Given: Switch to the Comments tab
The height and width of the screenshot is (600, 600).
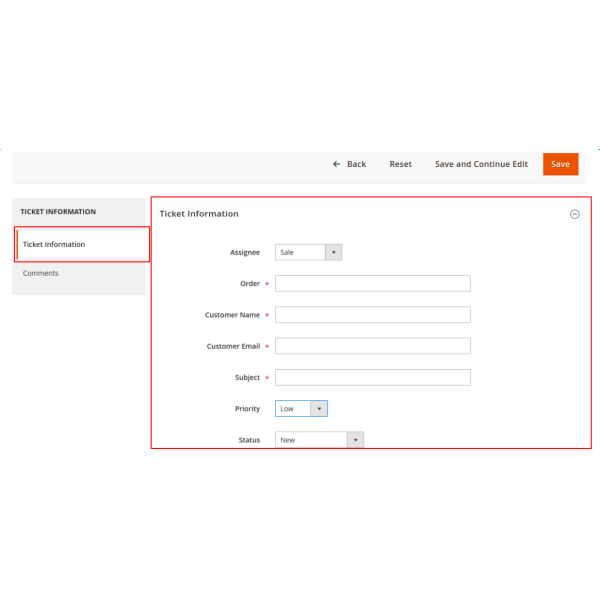Looking at the screenshot, I should (41, 273).
